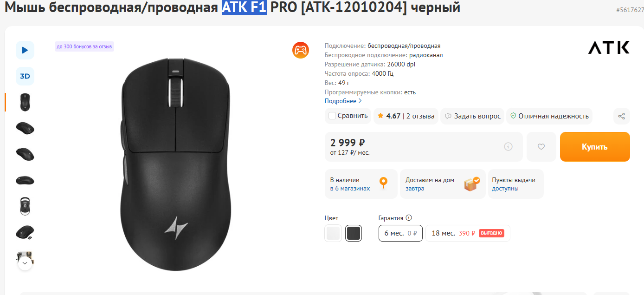
Task: Click the ATK brand logo
Action: tap(609, 47)
